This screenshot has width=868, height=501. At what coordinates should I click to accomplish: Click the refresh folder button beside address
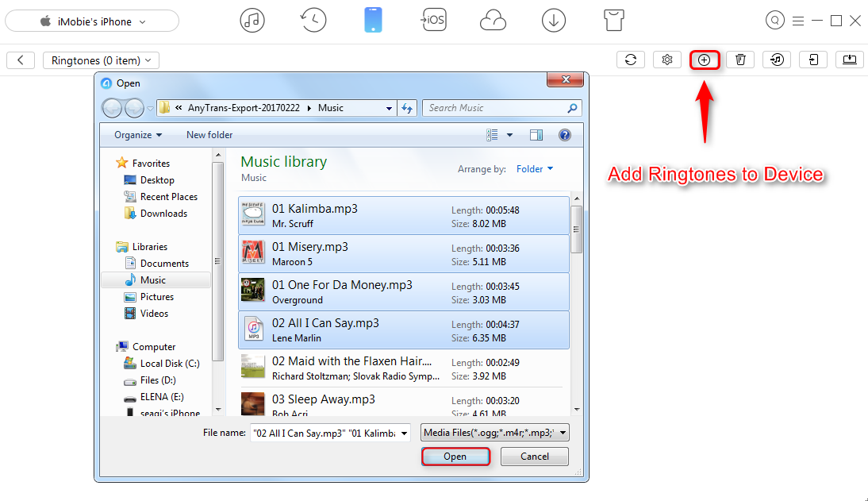(x=407, y=108)
